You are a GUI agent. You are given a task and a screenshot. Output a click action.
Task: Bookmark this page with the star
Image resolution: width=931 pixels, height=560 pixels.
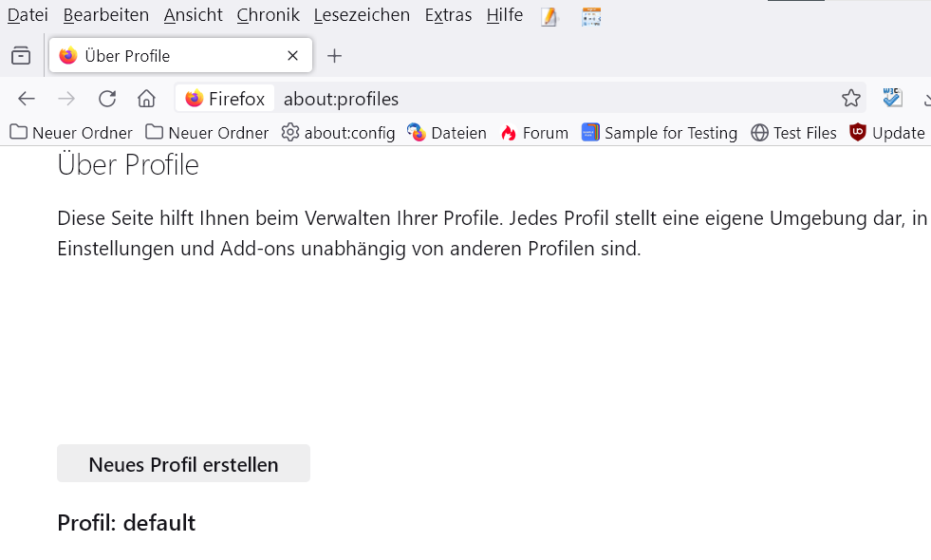coord(851,99)
